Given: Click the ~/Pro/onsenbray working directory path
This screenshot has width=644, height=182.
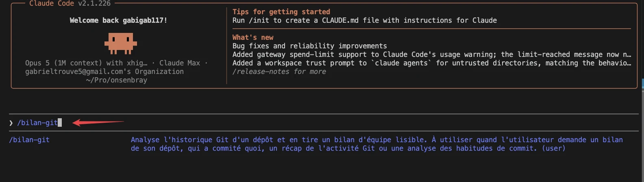Looking at the screenshot, I should (x=117, y=80).
